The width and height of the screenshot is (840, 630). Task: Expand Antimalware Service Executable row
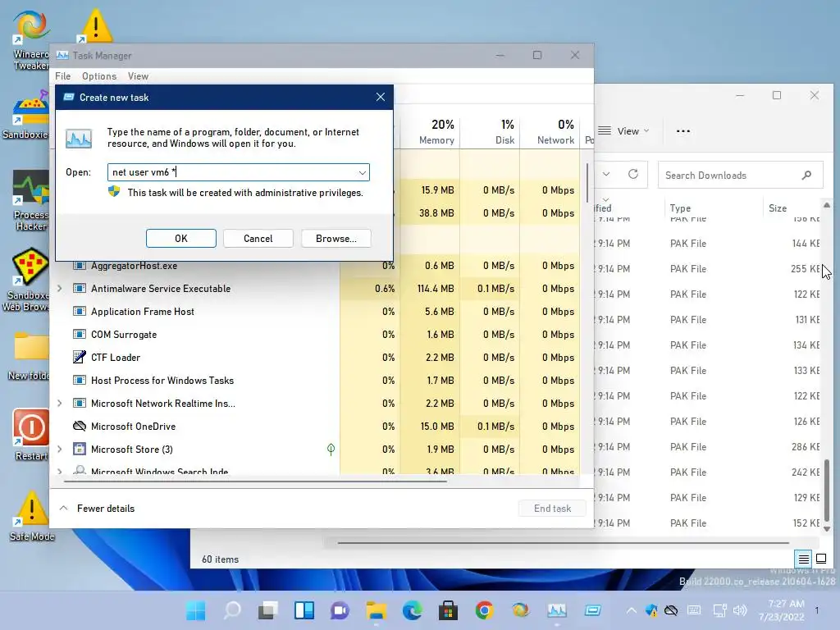click(59, 288)
